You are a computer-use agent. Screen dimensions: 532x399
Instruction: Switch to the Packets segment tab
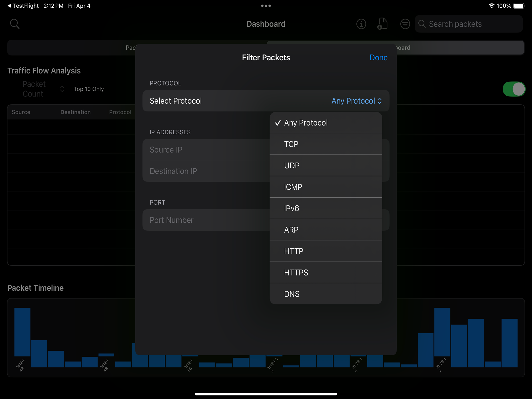72,48
